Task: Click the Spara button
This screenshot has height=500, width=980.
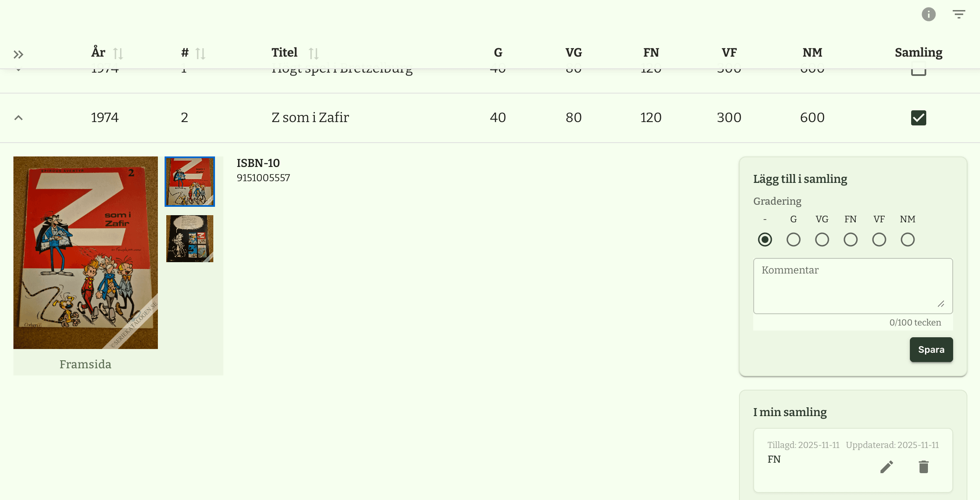Action: [931, 349]
